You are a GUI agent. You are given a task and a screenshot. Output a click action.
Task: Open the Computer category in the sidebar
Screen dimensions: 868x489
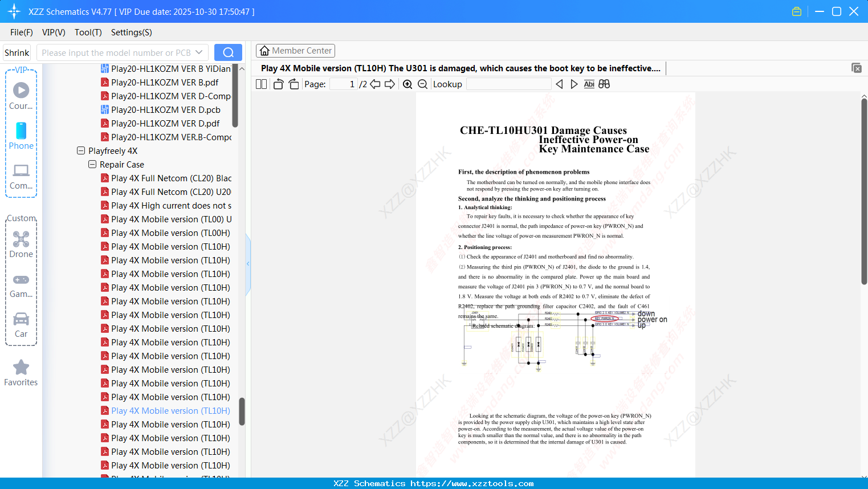pos(21,176)
